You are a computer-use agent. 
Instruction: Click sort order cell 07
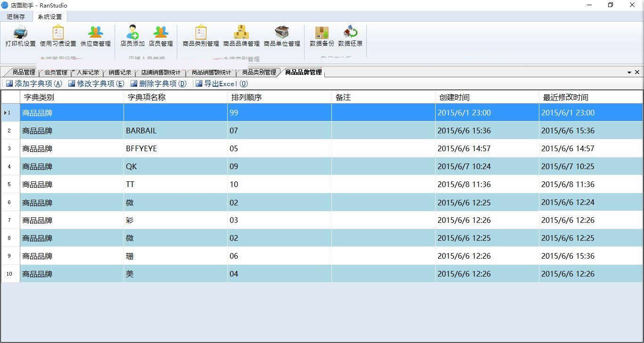[280, 131]
